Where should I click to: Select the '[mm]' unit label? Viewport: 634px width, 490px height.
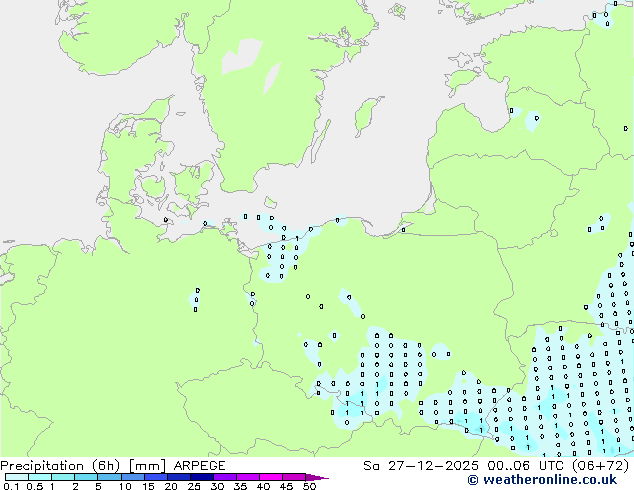147,466
